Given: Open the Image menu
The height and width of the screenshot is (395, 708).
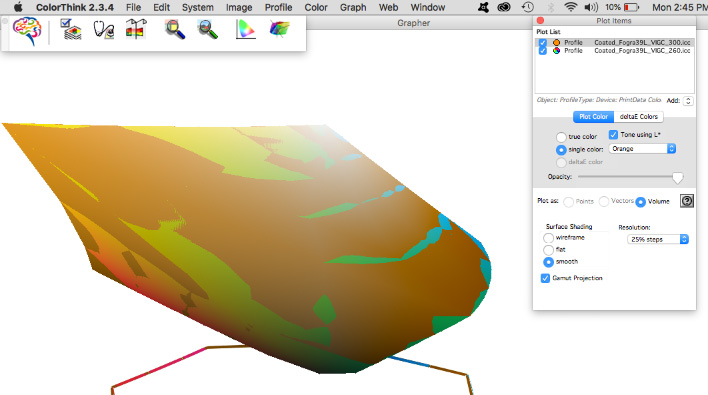Looking at the screenshot, I should pyautogui.click(x=239, y=7).
